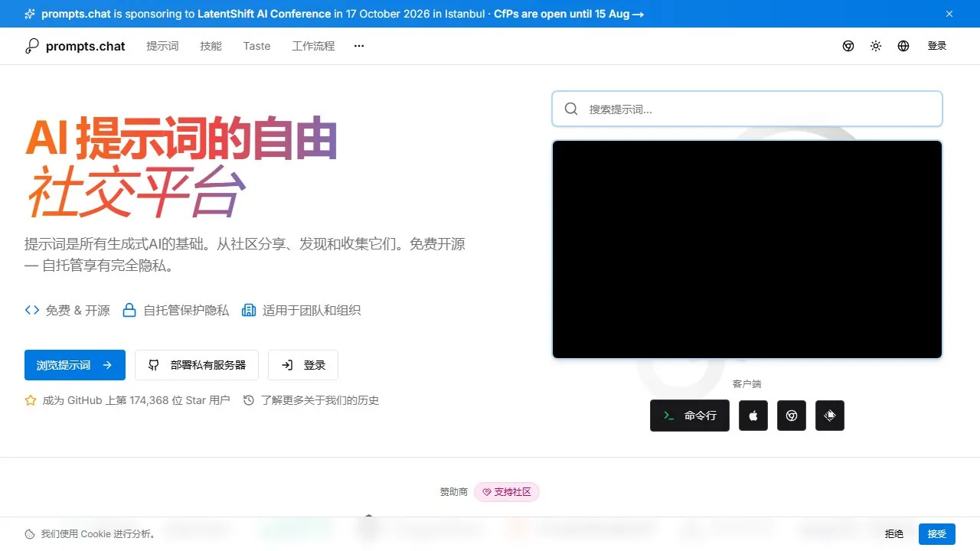Open the Taste nav item

(x=256, y=46)
